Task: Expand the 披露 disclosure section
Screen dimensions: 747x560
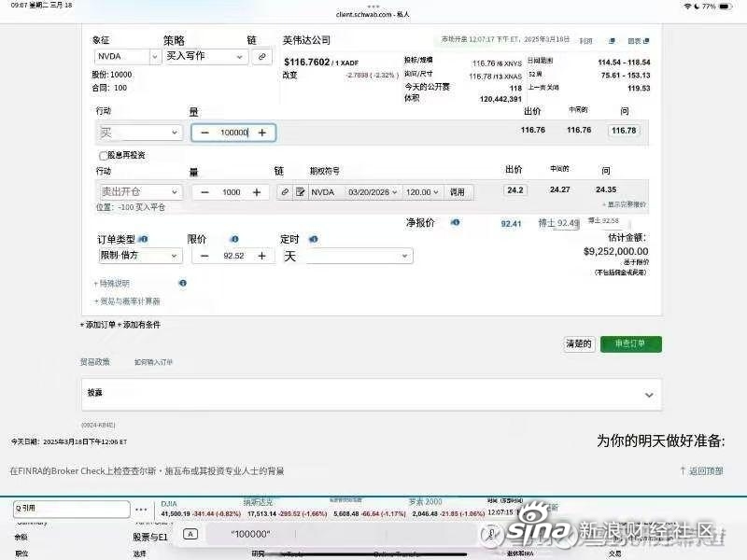Action: point(372,394)
